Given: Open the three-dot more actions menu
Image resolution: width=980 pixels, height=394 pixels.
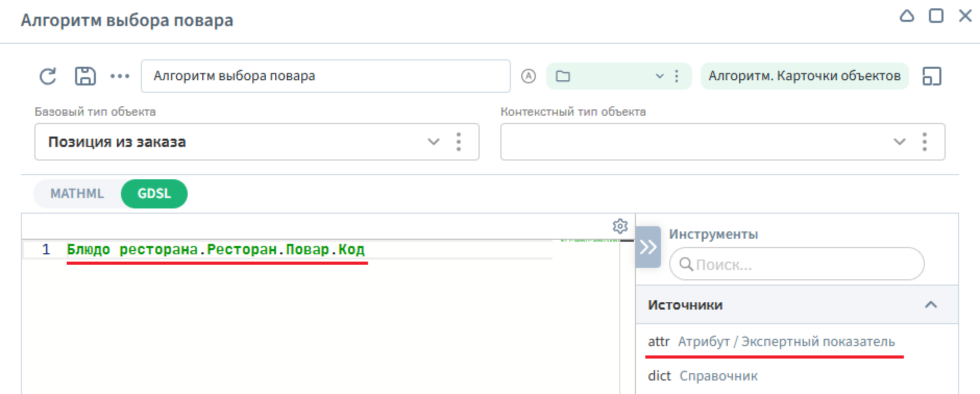Looking at the screenshot, I should click(x=120, y=77).
